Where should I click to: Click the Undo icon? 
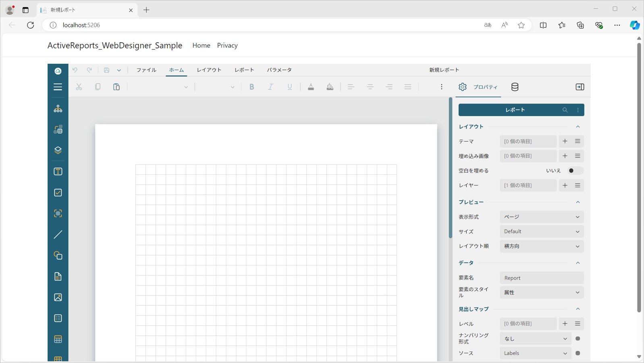click(x=75, y=70)
